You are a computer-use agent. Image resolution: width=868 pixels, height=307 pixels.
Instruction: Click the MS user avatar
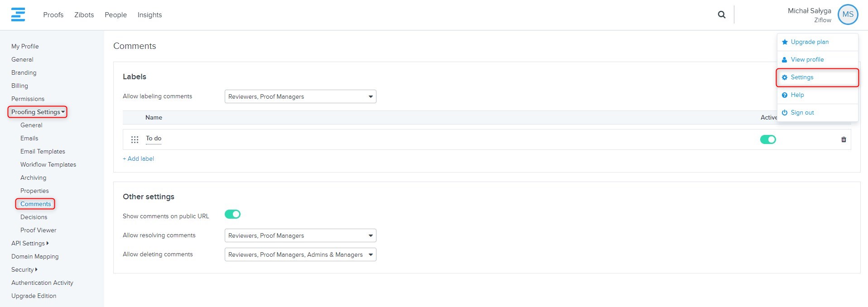coord(848,14)
